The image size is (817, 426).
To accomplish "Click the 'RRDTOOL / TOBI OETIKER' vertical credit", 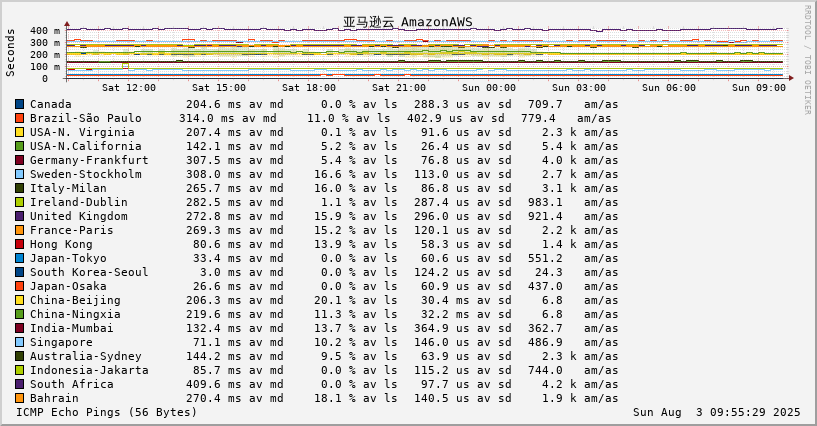I will 808,60.
